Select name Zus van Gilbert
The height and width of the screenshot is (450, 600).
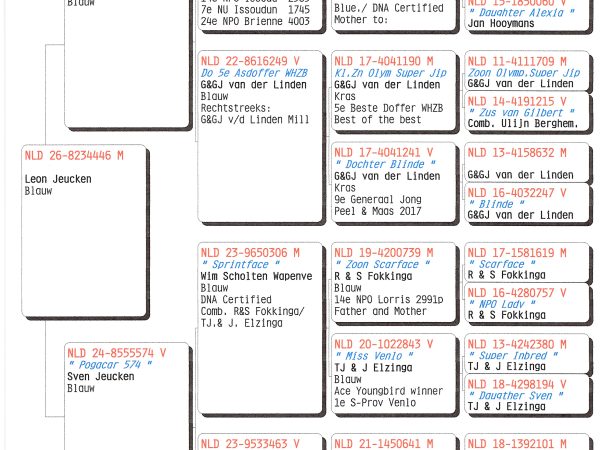coord(521,113)
